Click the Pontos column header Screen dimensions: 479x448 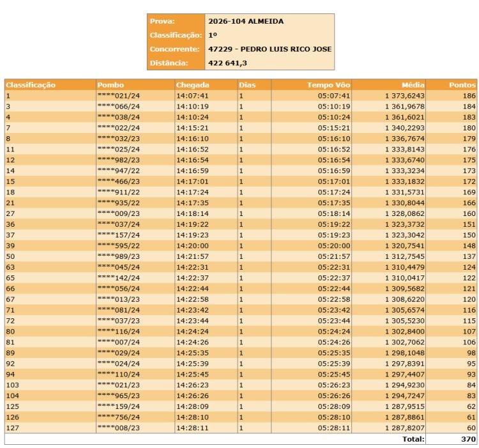click(x=462, y=85)
